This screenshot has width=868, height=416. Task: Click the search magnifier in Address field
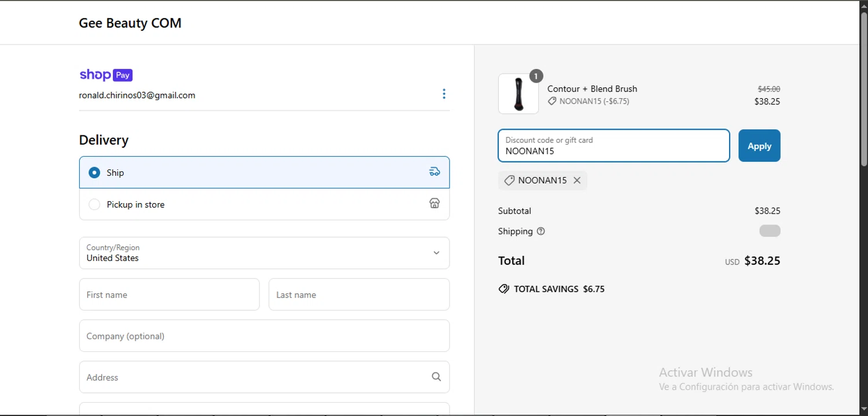[436, 377]
